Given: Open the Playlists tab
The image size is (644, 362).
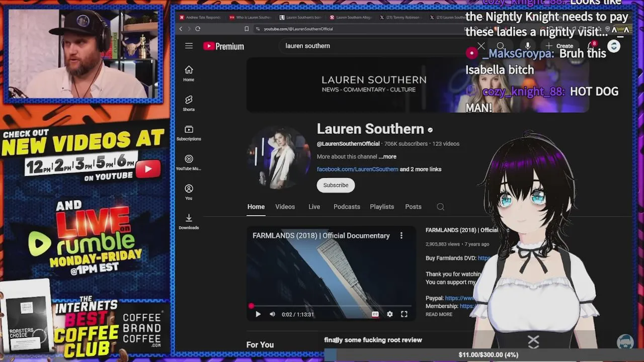Looking at the screenshot, I should [x=382, y=207].
